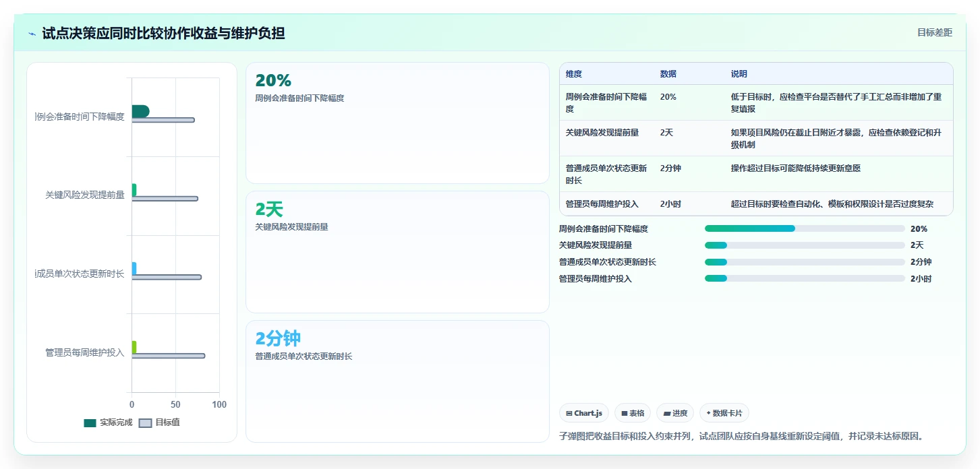
Task: Click the 进度 chip
Action: point(675,413)
